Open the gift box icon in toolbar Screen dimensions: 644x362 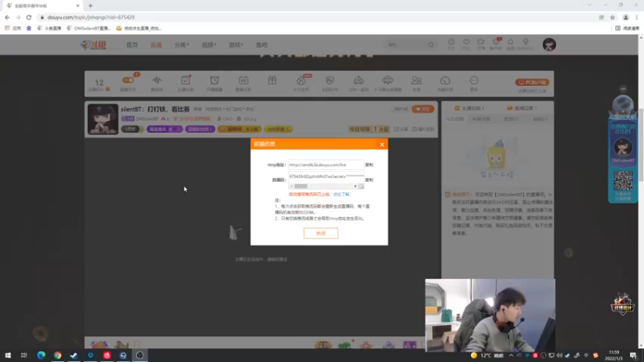(272, 81)
